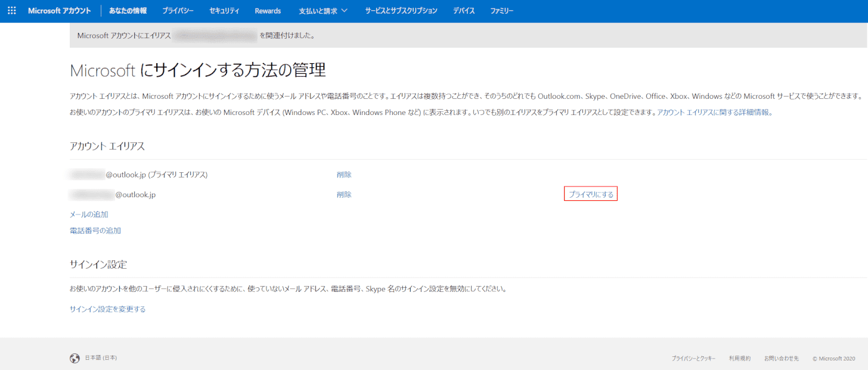This screenshot has height=370, width=868.
Task: Click the primary alias @outlook.jp (プライマリ エイリアス) text
Action: (157, 175)
